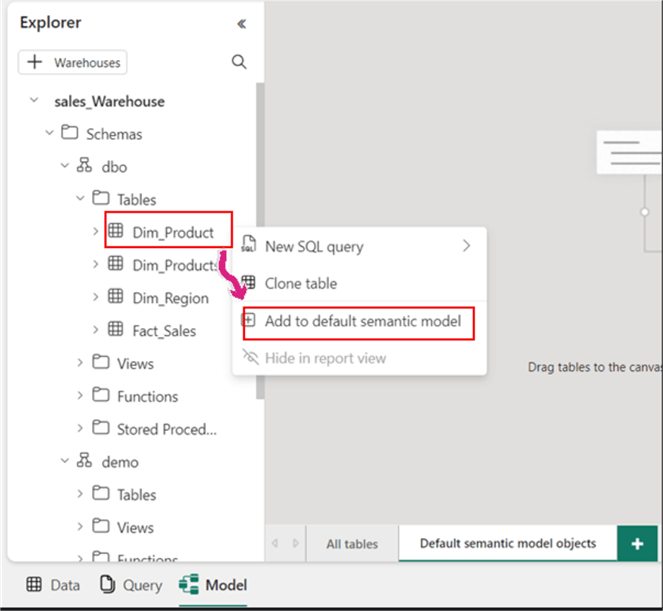Expand the Dim_Products table chevron
Screen dimensions: 663x611
[96, 264]
